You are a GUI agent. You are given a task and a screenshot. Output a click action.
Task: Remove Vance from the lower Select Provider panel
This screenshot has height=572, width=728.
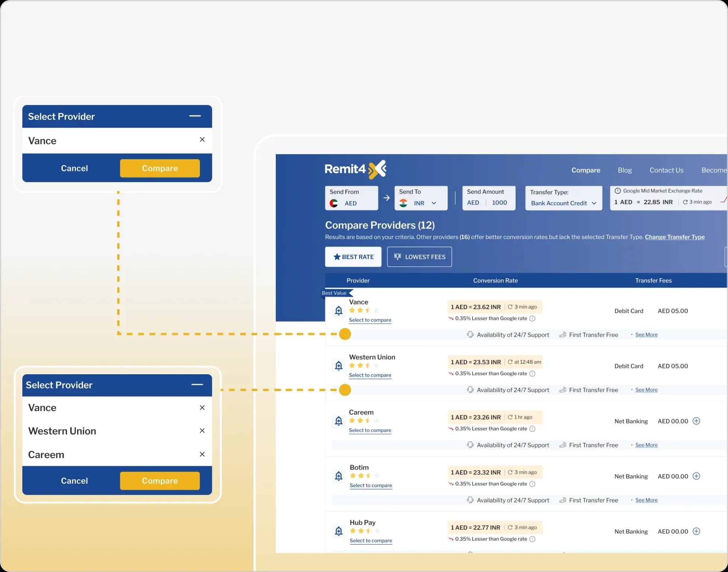pos(202,407)
